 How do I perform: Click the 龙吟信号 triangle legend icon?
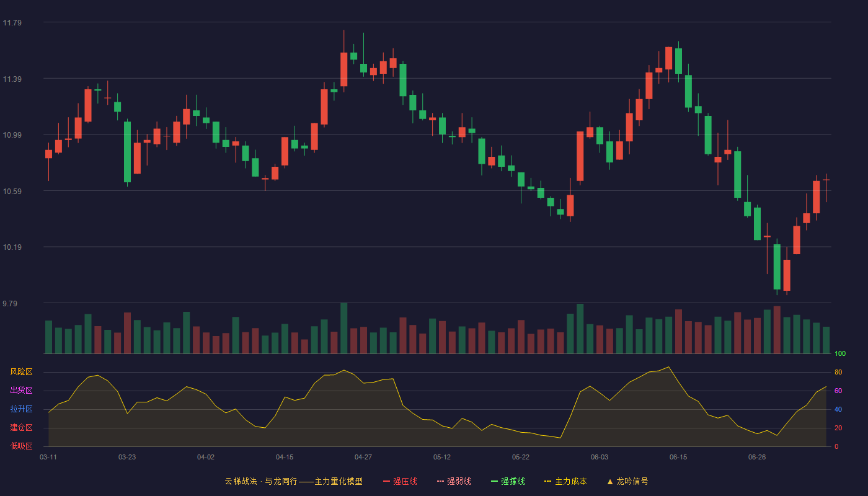click(610, 481)
